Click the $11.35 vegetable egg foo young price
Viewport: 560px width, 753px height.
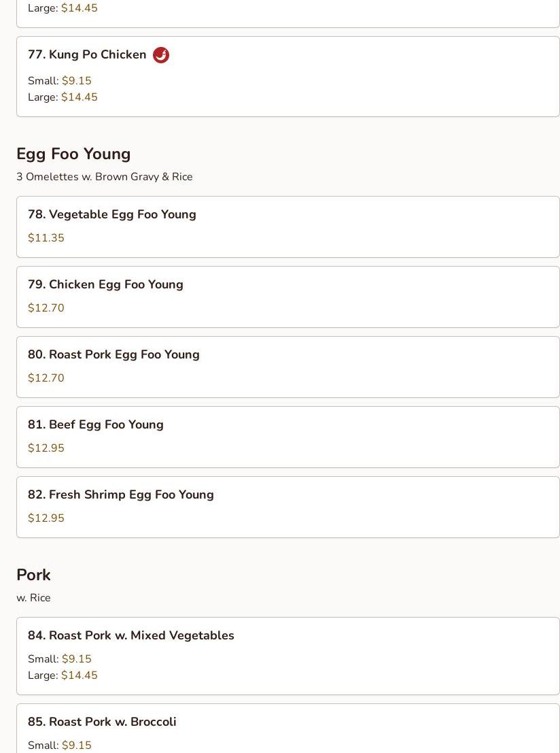(46, 238)
